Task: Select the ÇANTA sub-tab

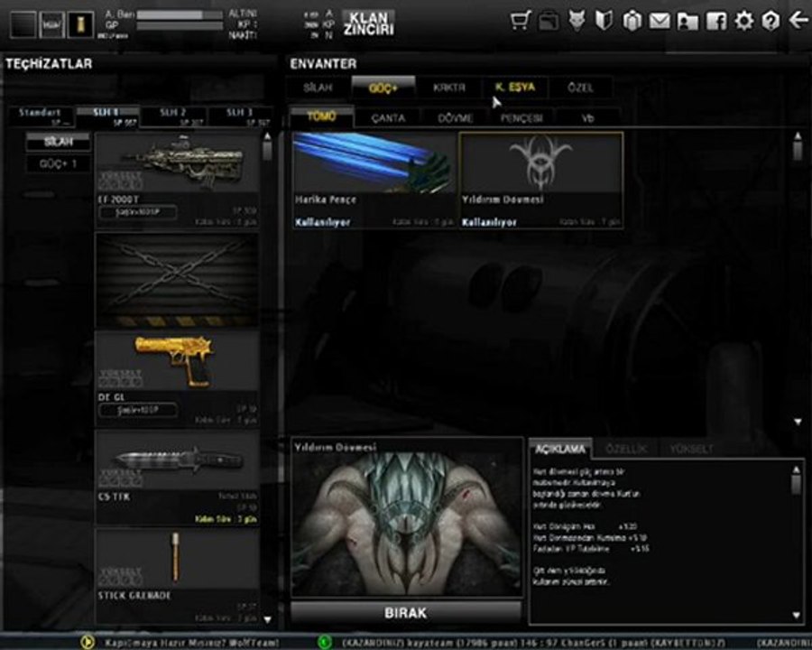Action: point(388,118)
